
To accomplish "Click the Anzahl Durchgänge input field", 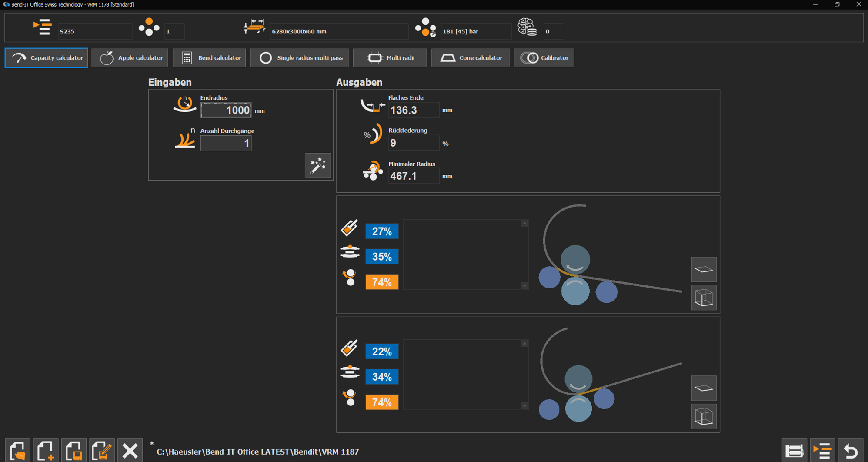I will [x=226, y=144].
